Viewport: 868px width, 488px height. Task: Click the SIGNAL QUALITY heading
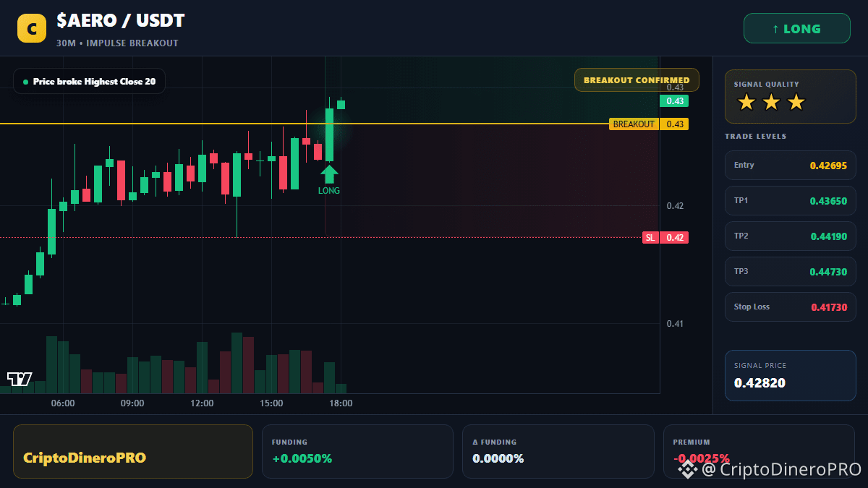(767, 85)
